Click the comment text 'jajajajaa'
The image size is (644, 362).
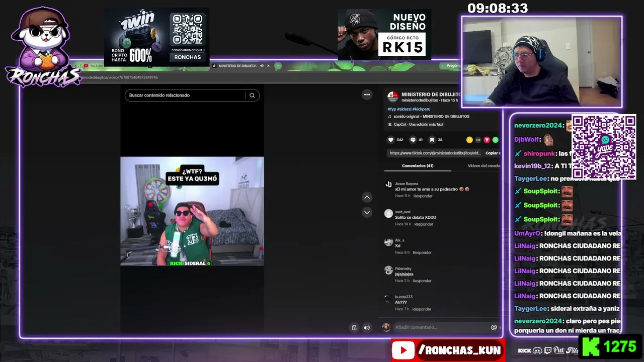pyautogui.click(x=404, y=275)
